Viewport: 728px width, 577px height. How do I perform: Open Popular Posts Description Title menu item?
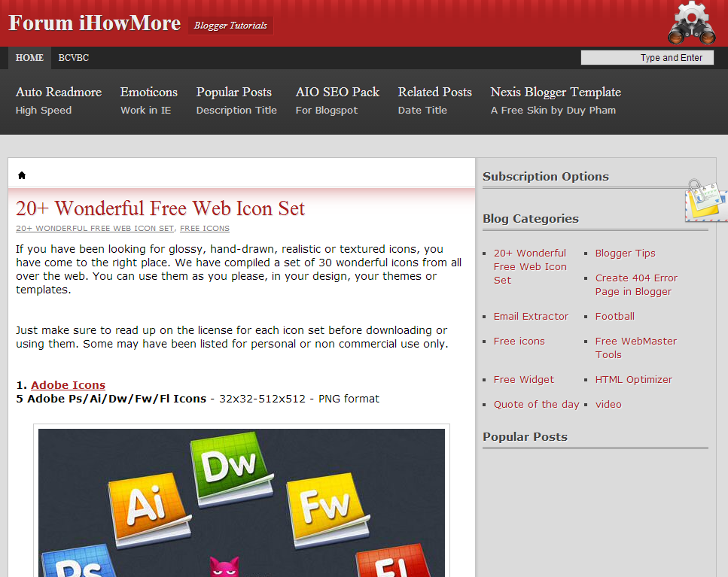(x=236, y=101)
